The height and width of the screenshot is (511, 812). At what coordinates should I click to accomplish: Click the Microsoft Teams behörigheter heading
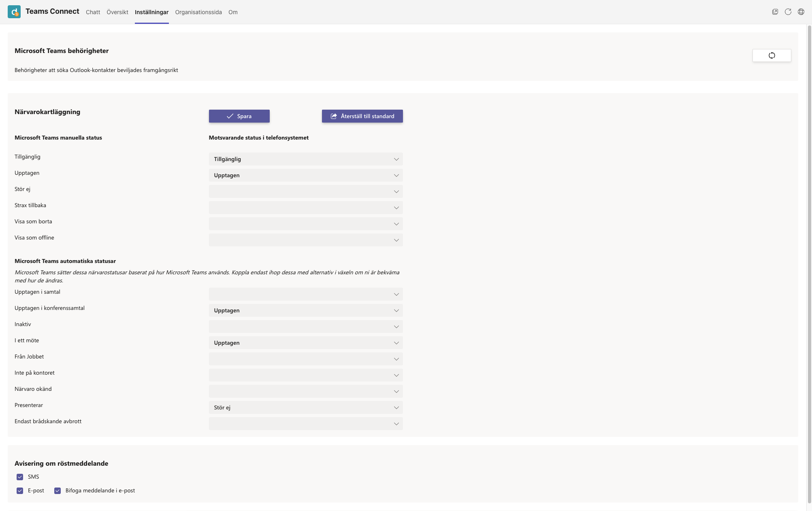[62, 51]
